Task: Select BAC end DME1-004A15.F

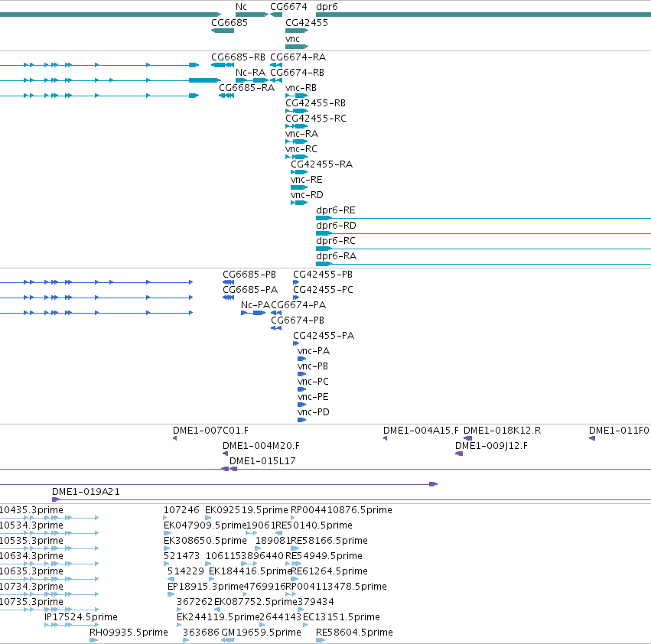Action: 421,431
